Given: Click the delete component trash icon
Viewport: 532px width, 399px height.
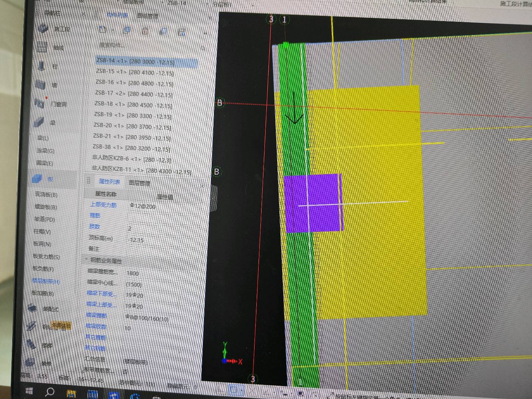Looking at the screenshot, I should 145,31.
